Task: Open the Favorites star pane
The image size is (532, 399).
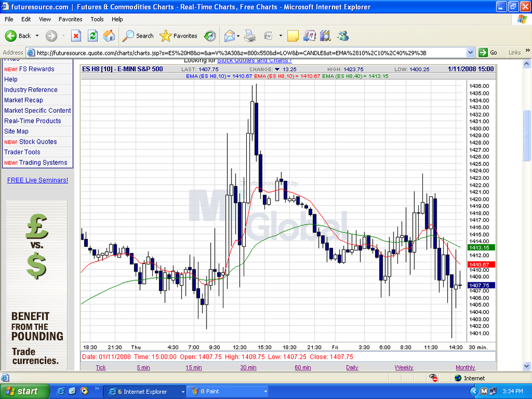Action: pos(178,36)
